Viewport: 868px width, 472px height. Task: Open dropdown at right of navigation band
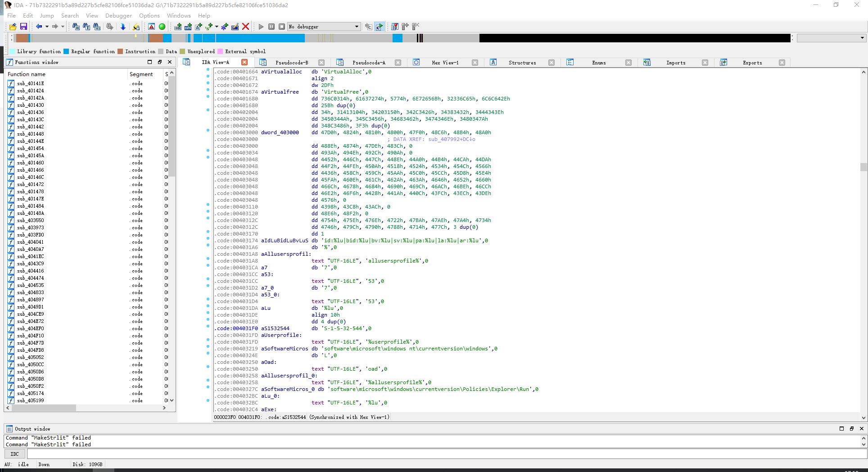862,38
